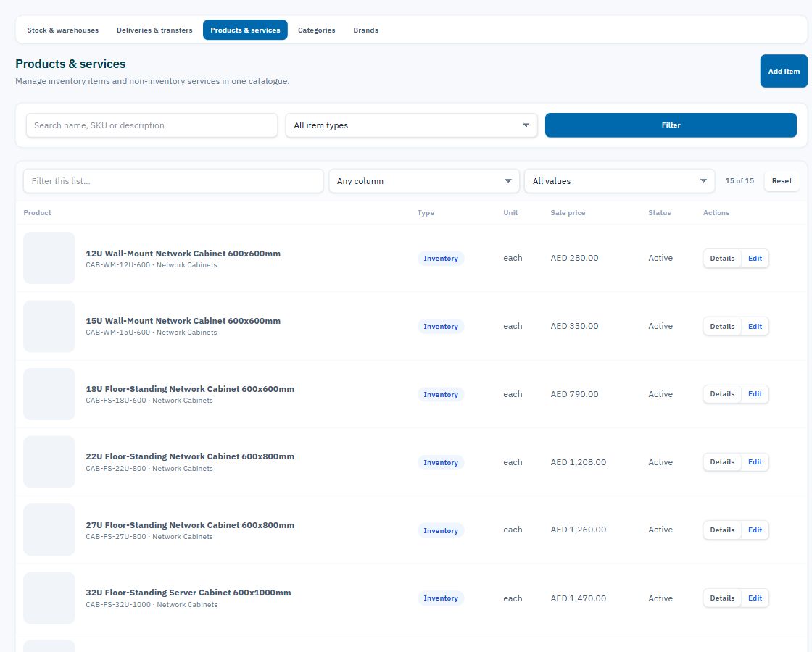Go to the Categories tab
Screen dimensions: 812x652
pyautogui.click(x=316, y=30)
